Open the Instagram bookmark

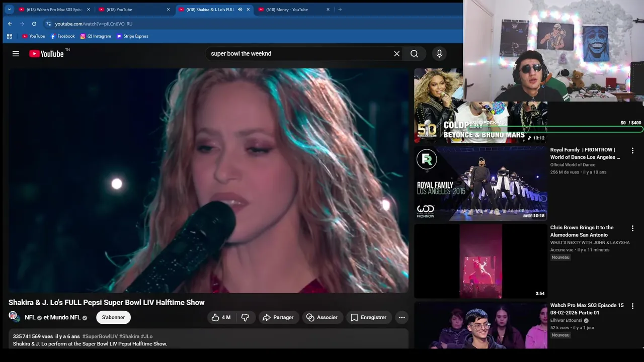pos(96,36)
